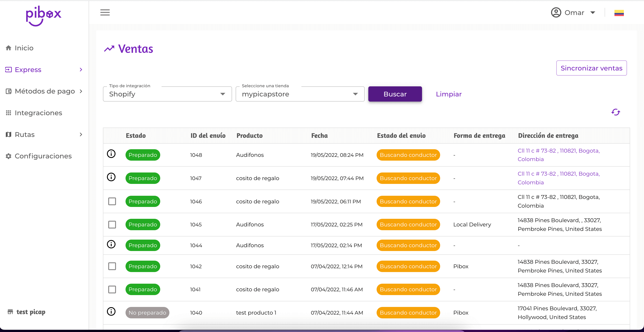Go to Inicio in the sidebar
Viewport: 644px width, 332px height.
[24, 48]
